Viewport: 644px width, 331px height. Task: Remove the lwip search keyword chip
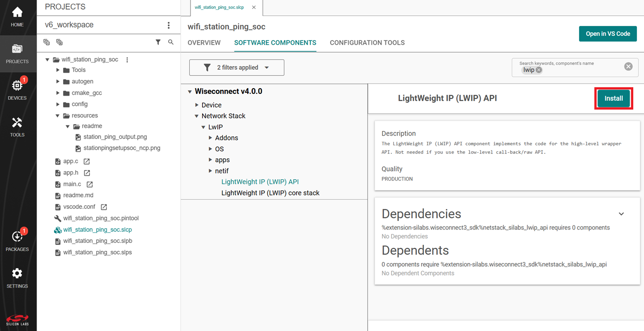tap(539, 70)
